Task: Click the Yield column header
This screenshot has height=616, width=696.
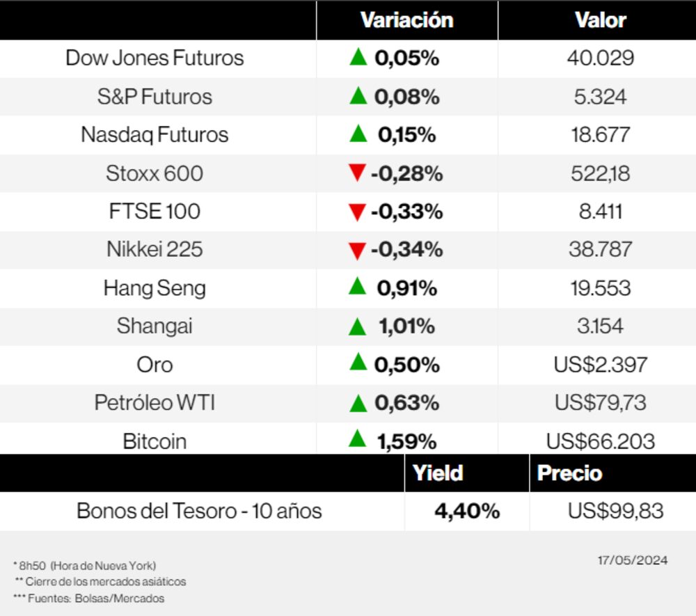Action: pyautogui.click(x=438, y=473)
